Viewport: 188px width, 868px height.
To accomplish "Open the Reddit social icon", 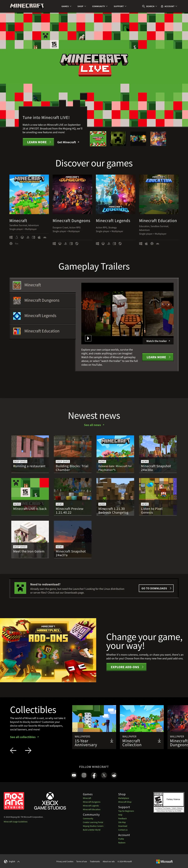I will [x=114, y=775].
